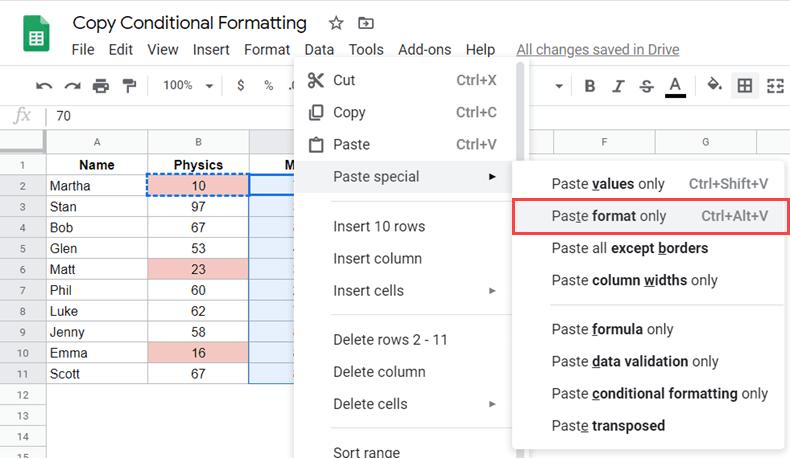Viewport: 790px width, 459px height.
Task: Select Paste conditional formatting only
Action: 659,393
